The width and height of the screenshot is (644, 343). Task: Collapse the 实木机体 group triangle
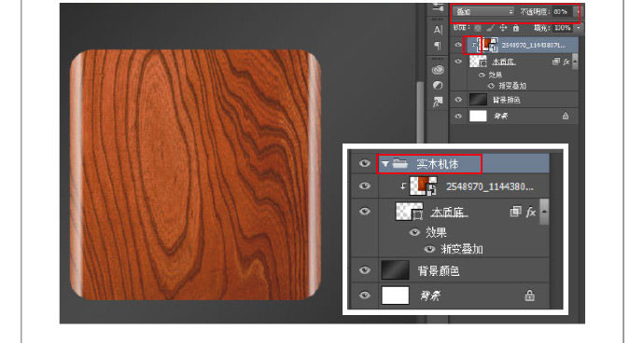pos(385,164)
